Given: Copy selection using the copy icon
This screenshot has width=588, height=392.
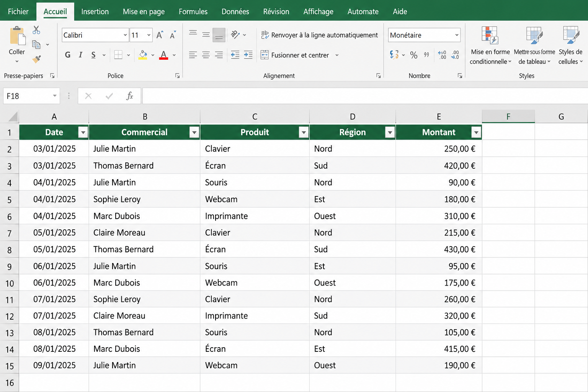Looking at the screenshot, I should 36,45.
